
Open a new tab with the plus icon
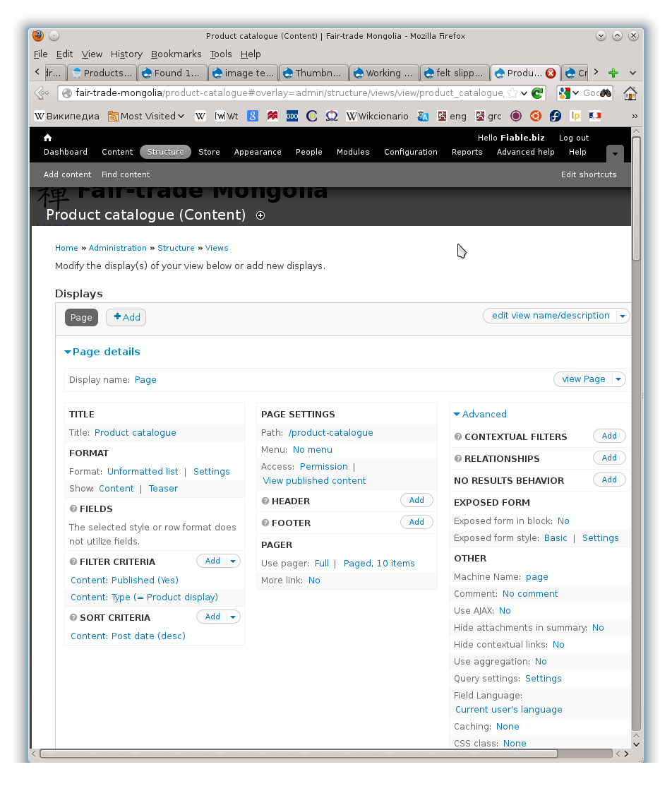[x=613, y=72]
